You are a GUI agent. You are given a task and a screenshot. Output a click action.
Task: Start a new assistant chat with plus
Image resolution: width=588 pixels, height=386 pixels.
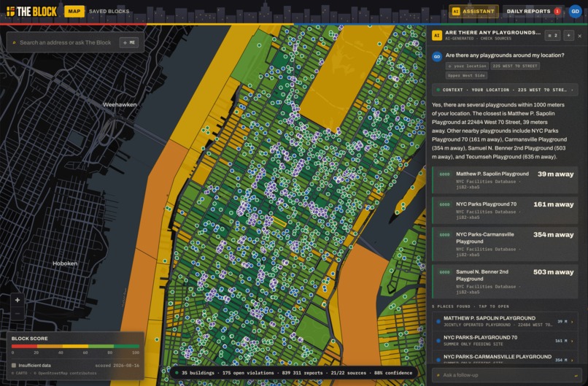point(568,36)
